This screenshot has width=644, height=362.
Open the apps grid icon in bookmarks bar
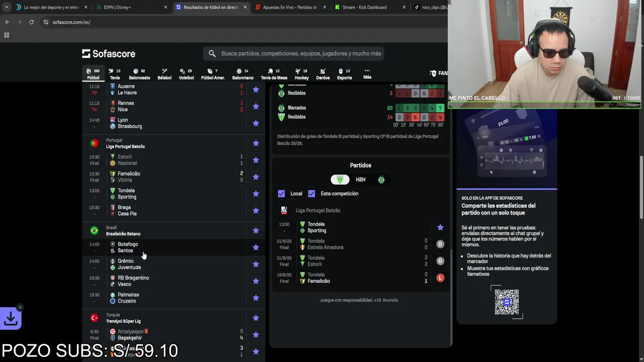click(7, 35)
